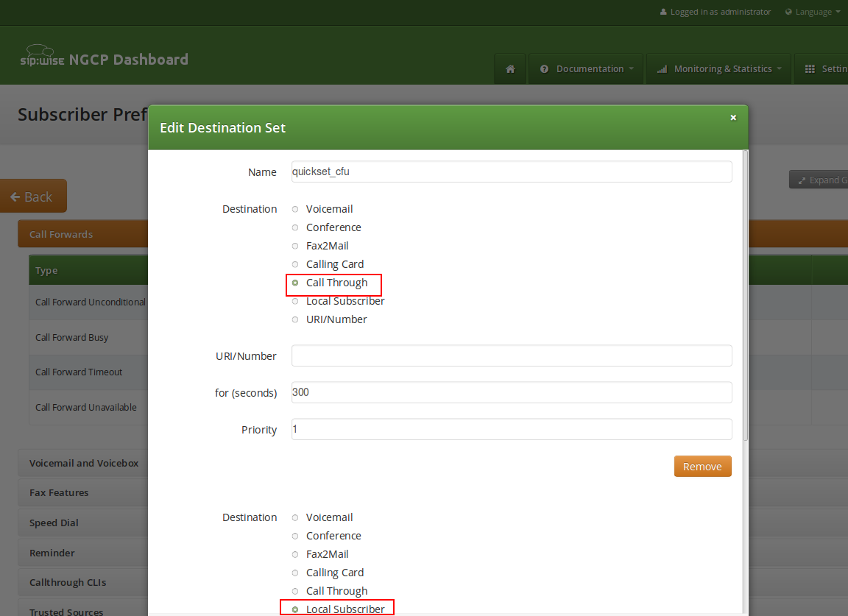
Task: Click the Back button
Action: coord(32,196)
